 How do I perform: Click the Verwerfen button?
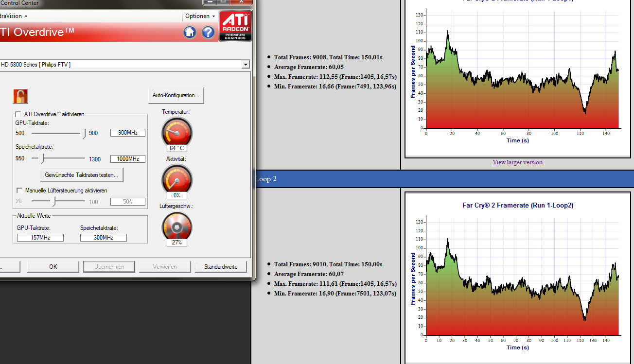165,266
